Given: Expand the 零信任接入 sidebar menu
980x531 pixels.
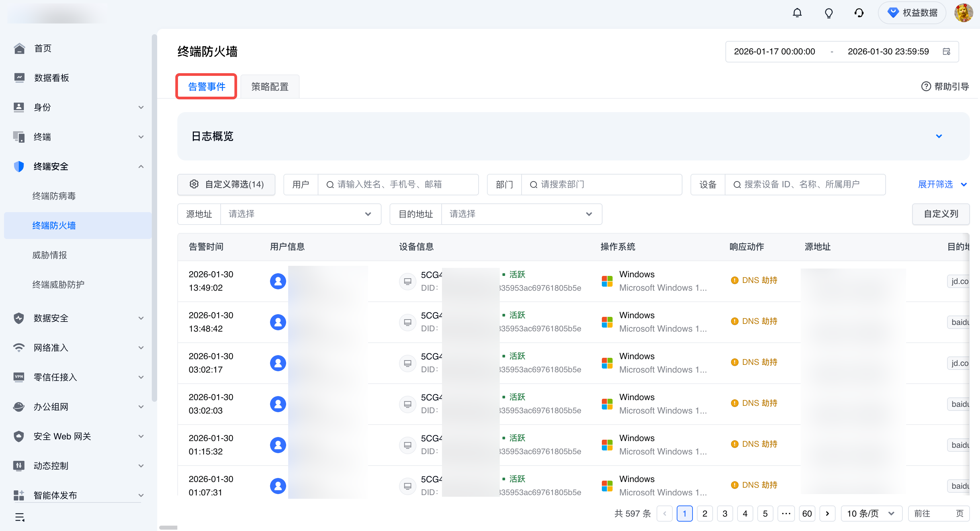Looking at the screenshot, I should [78, 377].
